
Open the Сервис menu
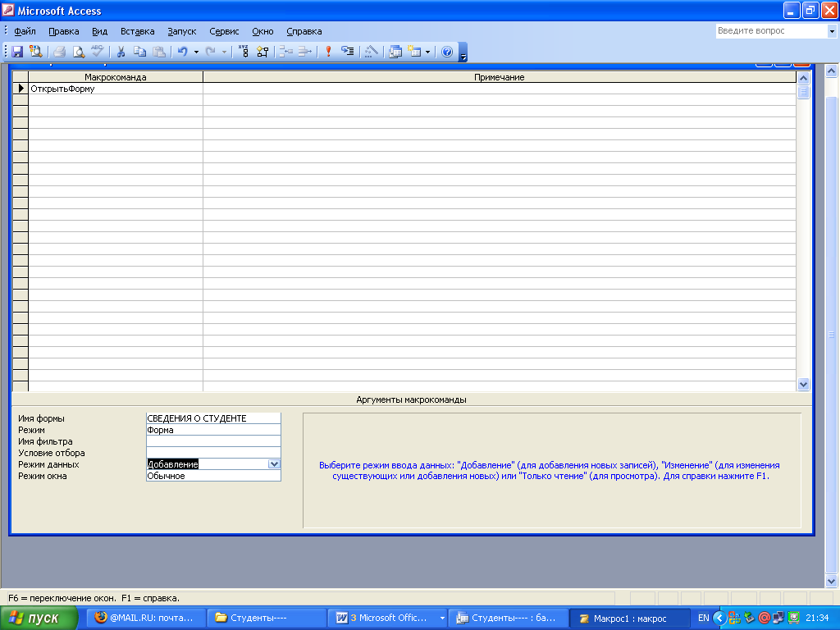pyautogui.click(x=224, y=31)
